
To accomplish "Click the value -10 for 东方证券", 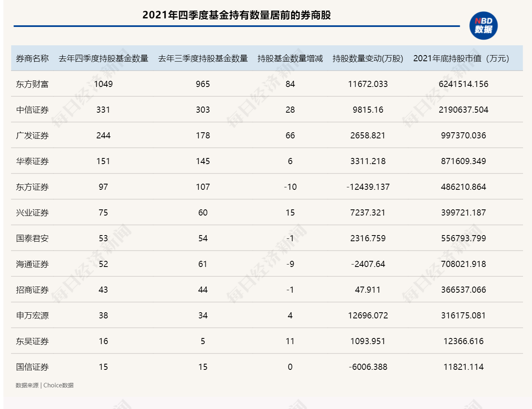I will (290, 187).
